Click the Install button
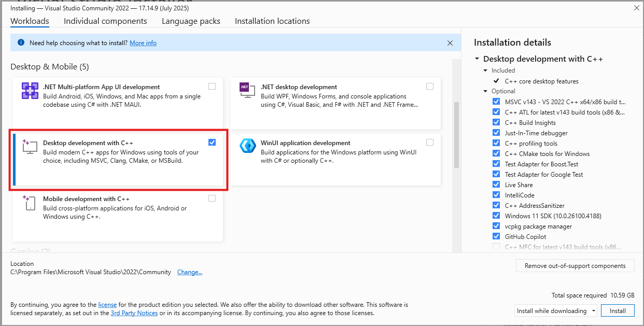Viewport: 644px width, 326px height. (618, 311)
